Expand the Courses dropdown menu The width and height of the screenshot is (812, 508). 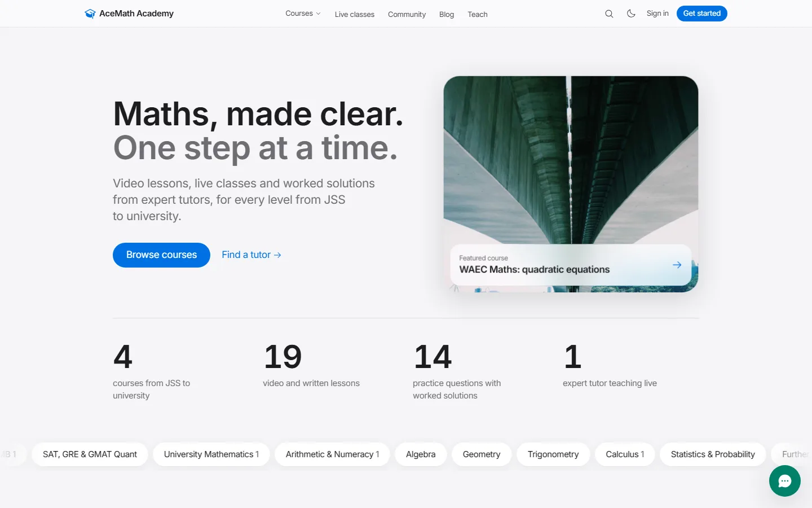(303, 14)
